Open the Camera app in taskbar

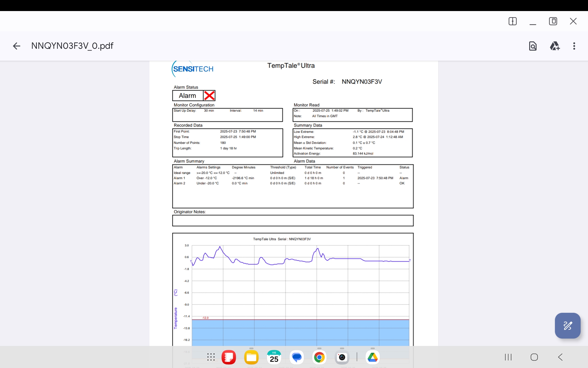[342, 357]
